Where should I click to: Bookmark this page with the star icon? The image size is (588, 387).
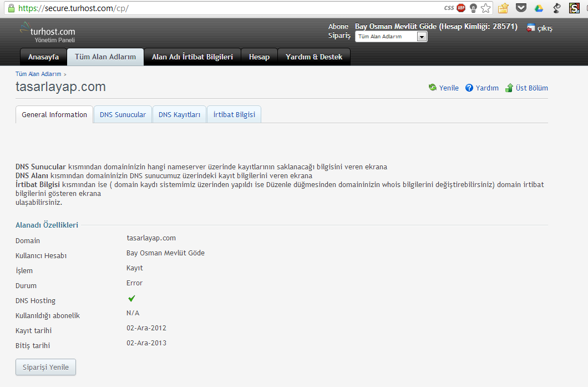485,8
